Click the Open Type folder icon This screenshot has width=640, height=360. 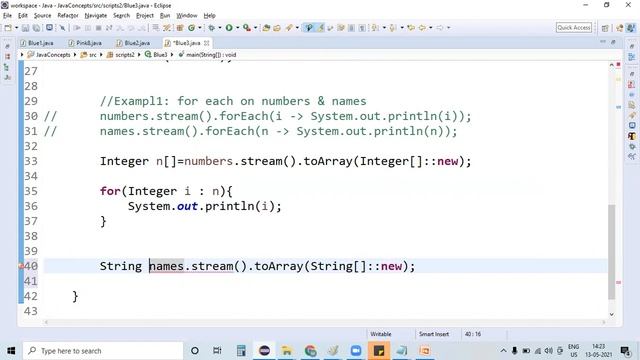[x=266, y=28]
